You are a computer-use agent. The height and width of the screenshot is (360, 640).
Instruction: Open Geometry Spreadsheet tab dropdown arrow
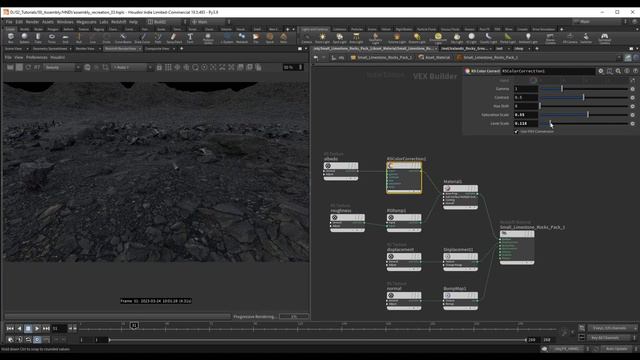(x=70, y=49)
